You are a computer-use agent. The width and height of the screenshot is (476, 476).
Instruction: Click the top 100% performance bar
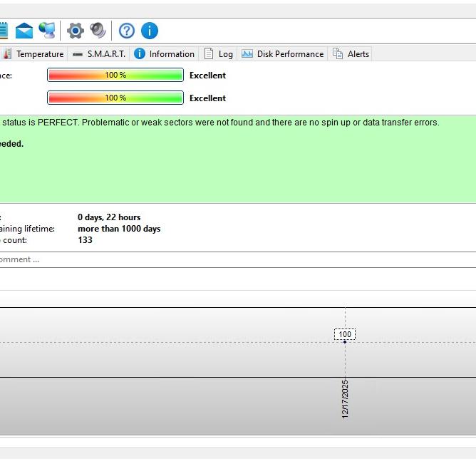[x=115, y=76]
